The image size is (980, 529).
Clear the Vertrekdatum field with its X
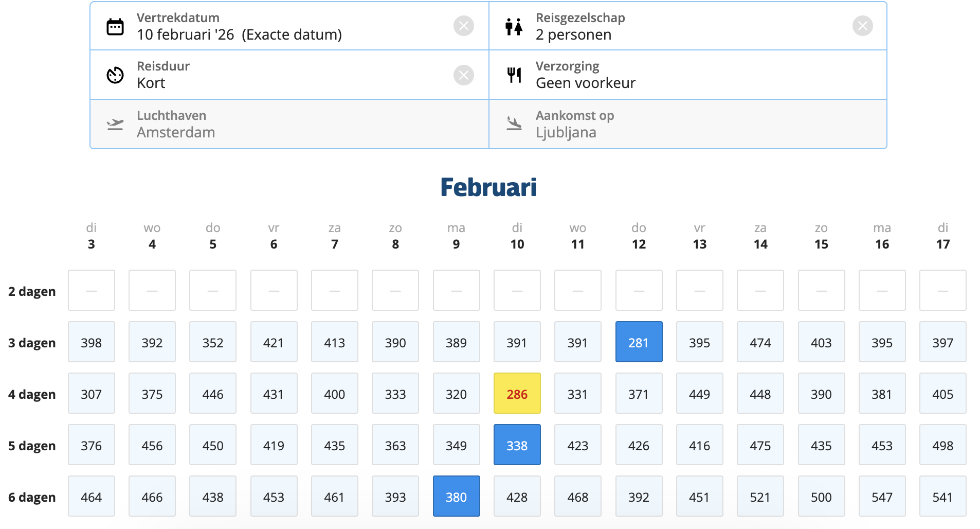[x=463, y=26]
